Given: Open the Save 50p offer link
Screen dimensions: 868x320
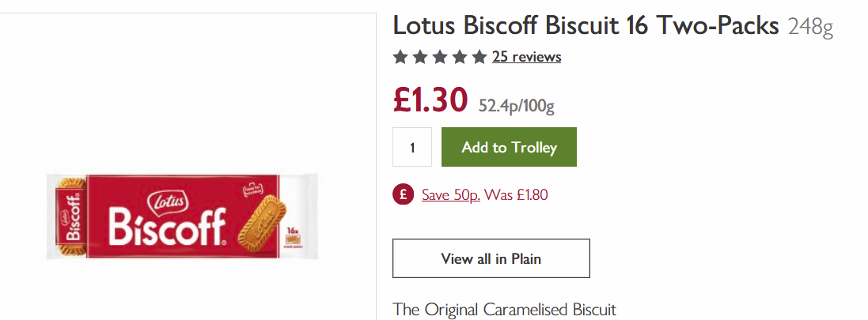Looking at the screenshot, I should click(450, 194).
